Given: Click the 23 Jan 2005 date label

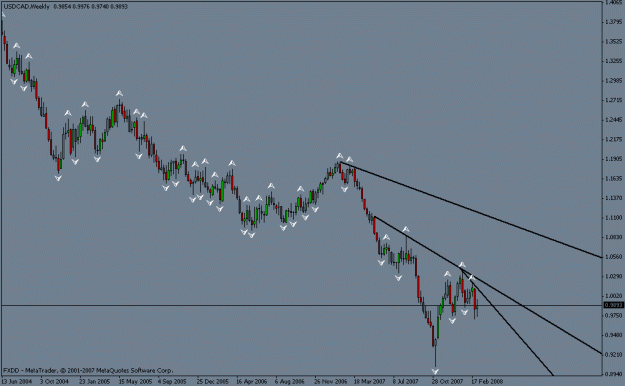Looking at the screenshot, I should [94, 381].
